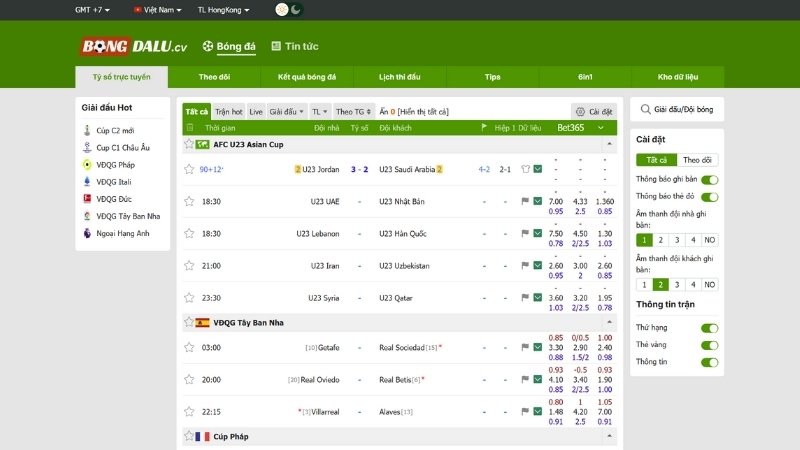Toggle the light/dark theme switch
Image resolution: width=800 pixels, height=450 pixels.
288,10
